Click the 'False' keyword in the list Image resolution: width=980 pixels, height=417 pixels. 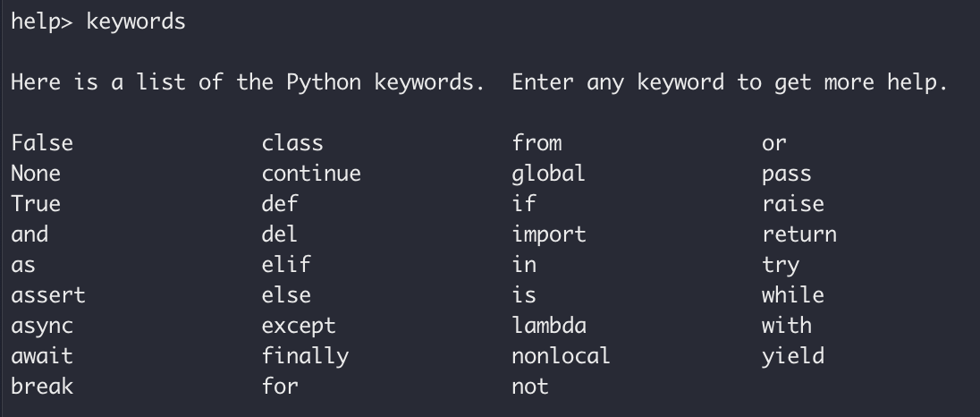pyautogui.click(x=42, y=143)
